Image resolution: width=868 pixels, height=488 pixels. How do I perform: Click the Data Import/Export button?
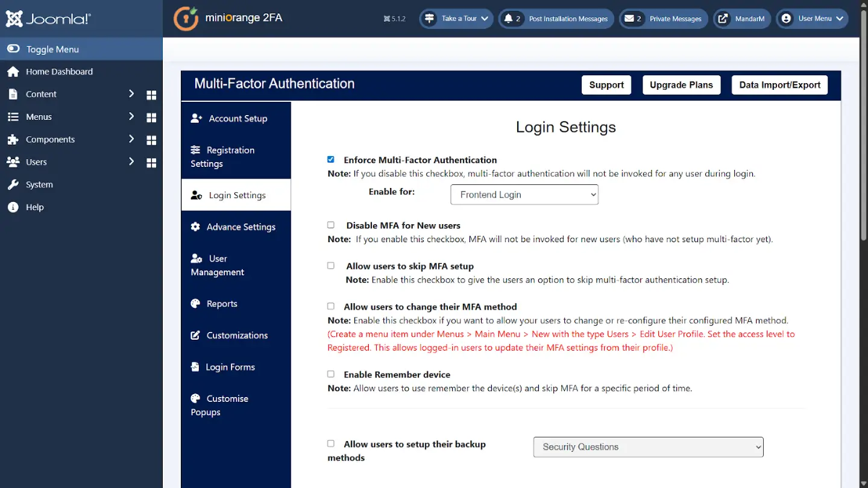(780, 85)
